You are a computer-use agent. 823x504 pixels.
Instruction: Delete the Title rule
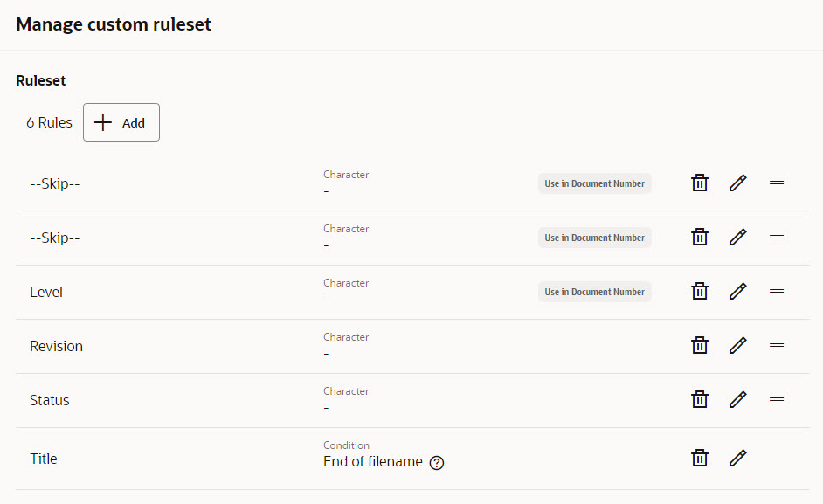(x=700, y=459)
